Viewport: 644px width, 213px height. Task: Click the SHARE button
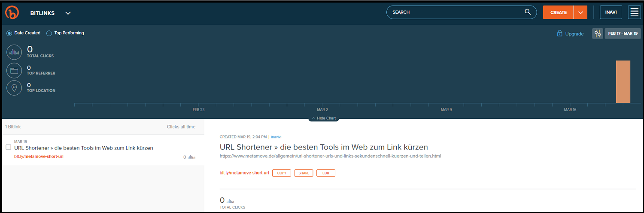304,173
